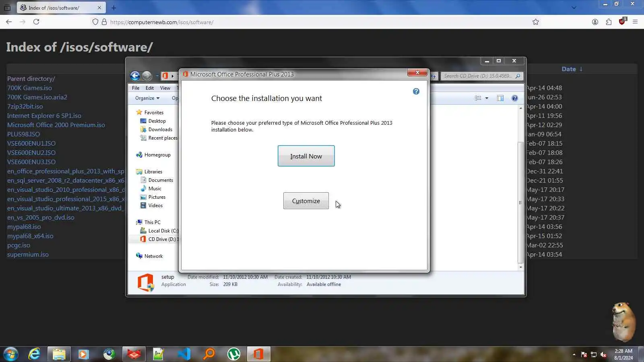Go back in the Explorer window
Viewport: 644px width, 362px height.
pyautogui.click(x=135, y=76)
